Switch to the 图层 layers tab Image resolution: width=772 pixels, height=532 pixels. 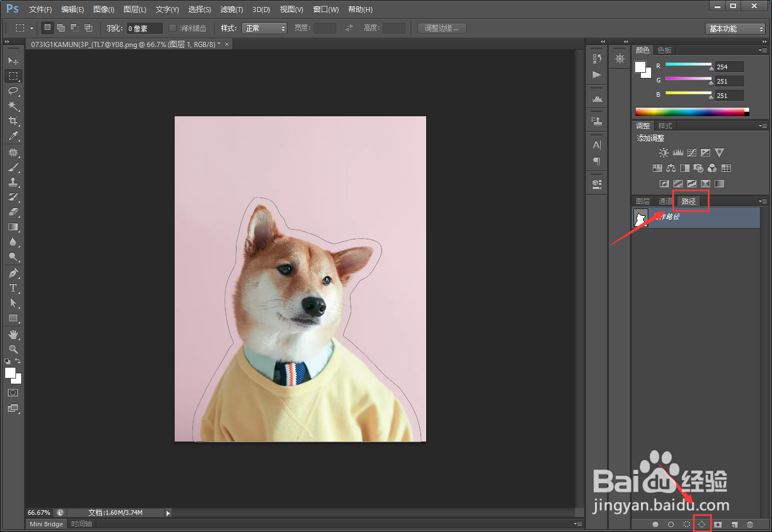pyautogui.click(x=643, y=201)
